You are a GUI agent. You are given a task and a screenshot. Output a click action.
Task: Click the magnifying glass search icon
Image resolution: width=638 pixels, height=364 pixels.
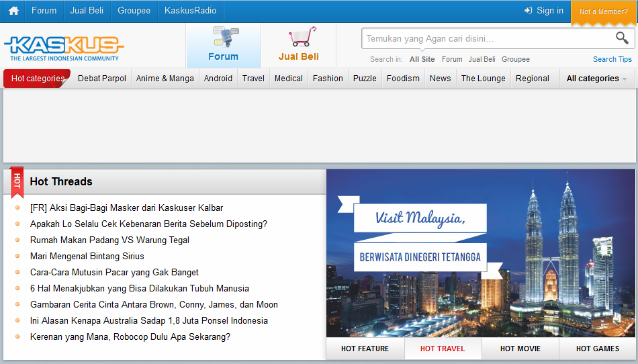point(622,38)
